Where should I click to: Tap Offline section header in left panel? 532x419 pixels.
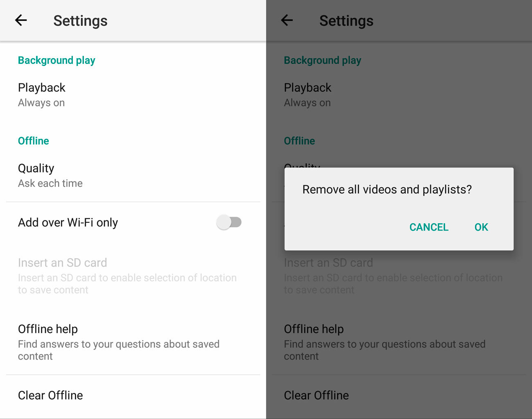[x=34, y=141]
